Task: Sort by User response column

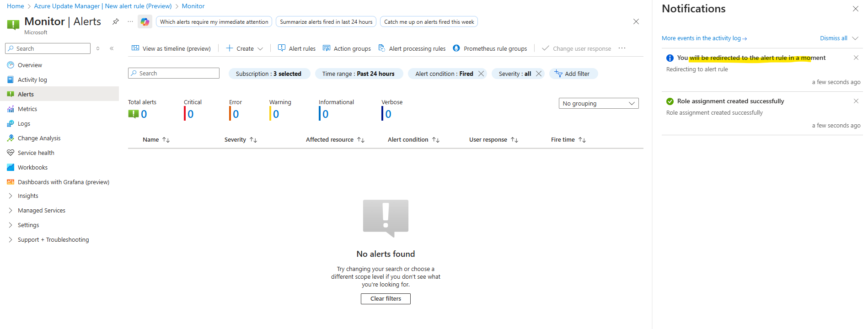Action: click(x=493, y=139)
